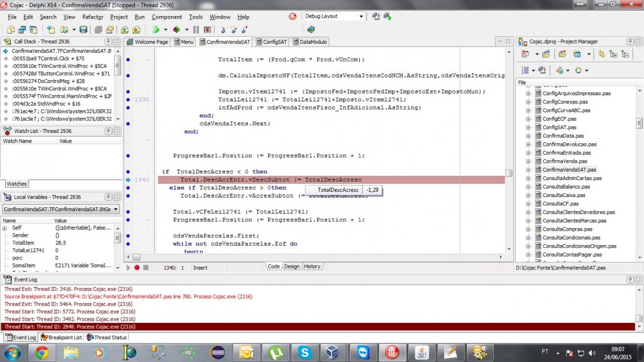Image resolution: width=644 pixels, height=362 pixels.
Task: Expand the ConfirmaVendaSAT.pas tree node
Action: click(x=528, y=170)
